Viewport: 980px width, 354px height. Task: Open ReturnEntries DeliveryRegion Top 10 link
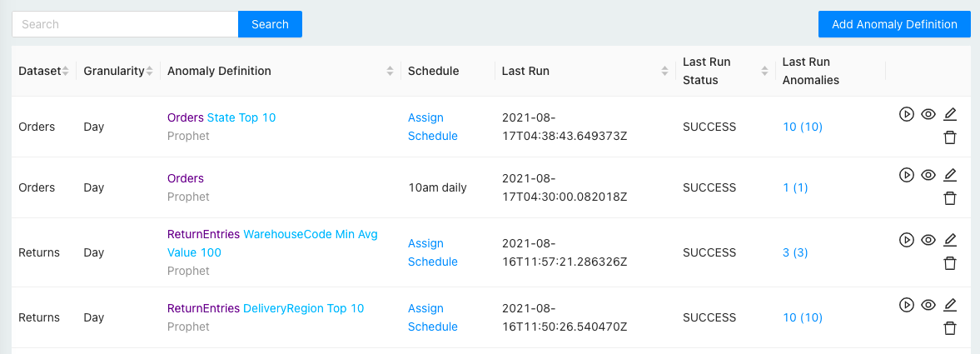tap(266, 308)
